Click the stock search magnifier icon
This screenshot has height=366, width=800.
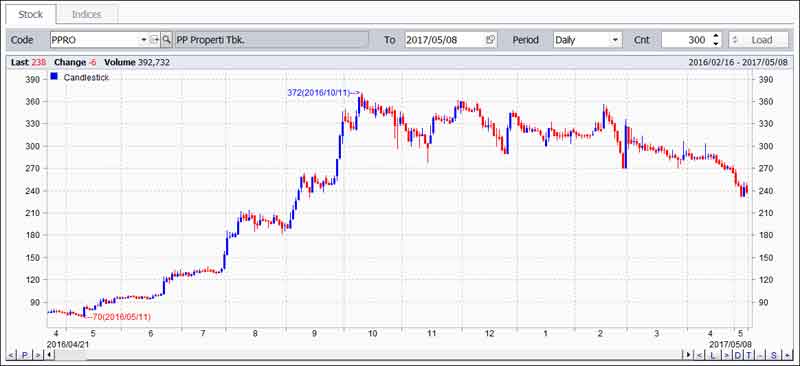(x=166, y=39)
